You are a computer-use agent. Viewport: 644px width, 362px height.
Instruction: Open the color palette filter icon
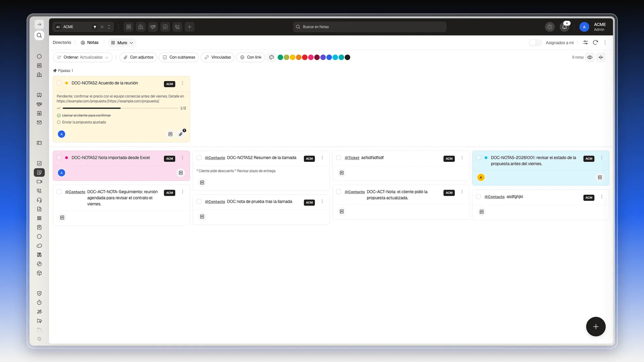point(272,57)
